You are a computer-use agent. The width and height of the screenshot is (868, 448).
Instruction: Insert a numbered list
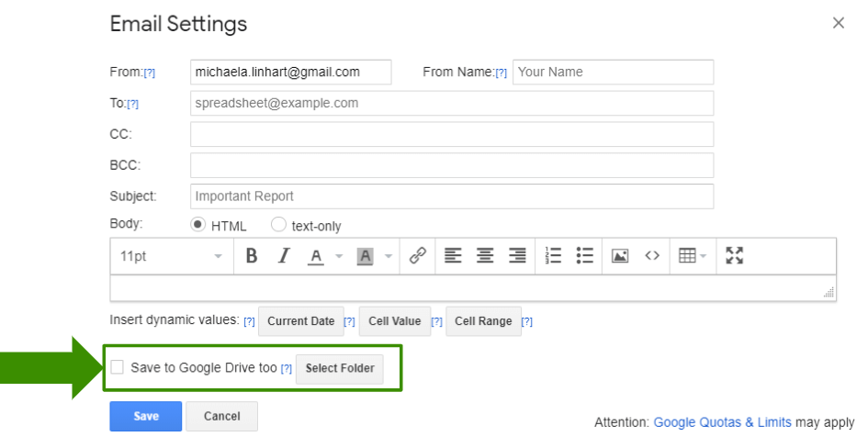click(x=553, y=256)
